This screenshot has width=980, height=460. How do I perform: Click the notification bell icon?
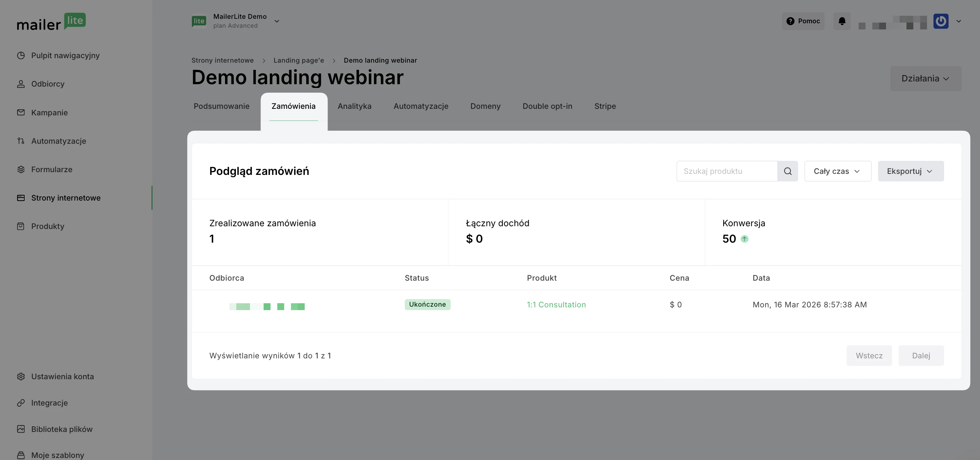(x=842, y=21)
